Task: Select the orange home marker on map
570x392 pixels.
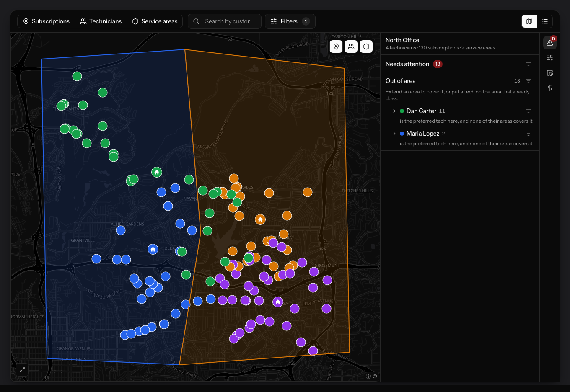Action: [260, 219]
